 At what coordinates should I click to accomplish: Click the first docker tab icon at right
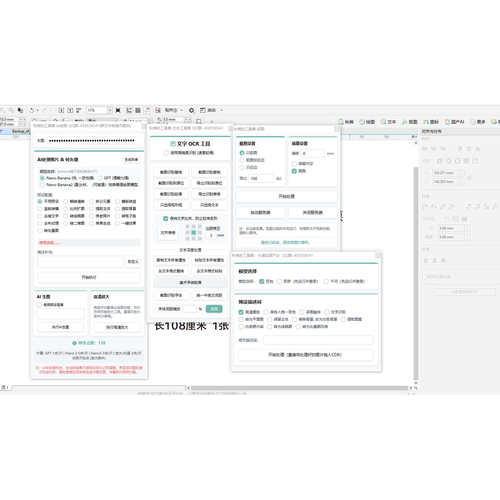coord(346,122)
